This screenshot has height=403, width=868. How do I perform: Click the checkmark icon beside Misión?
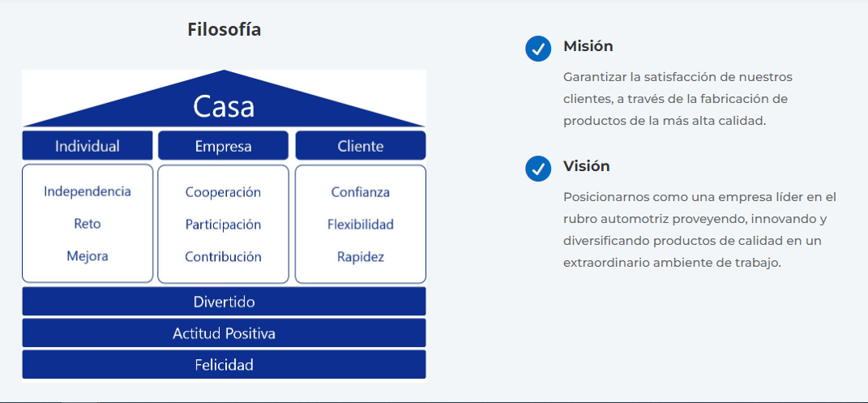(538, 49)
